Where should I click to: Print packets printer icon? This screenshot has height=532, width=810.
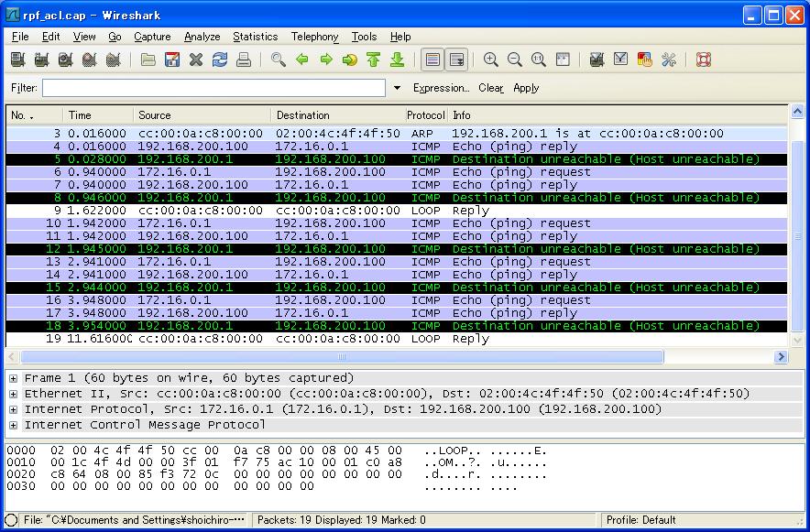[244, 60]
